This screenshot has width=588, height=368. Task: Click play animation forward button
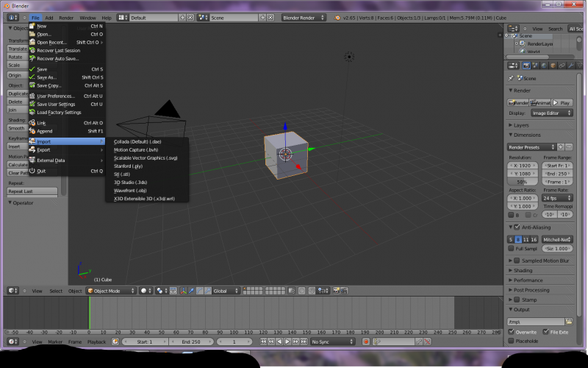click(x=287, y=342)
